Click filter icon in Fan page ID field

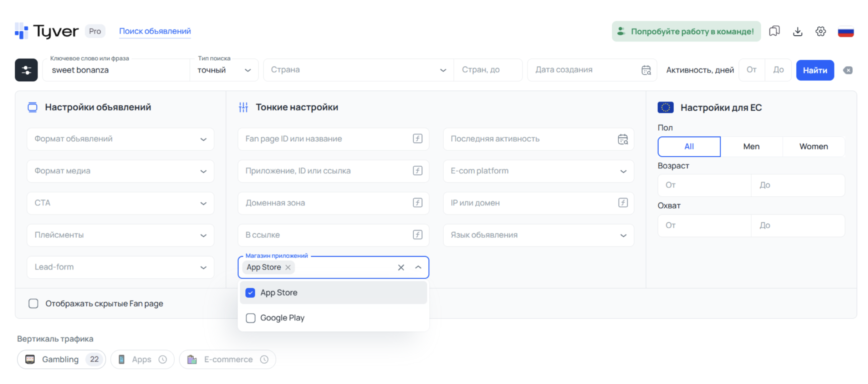[x=418, y=138]
